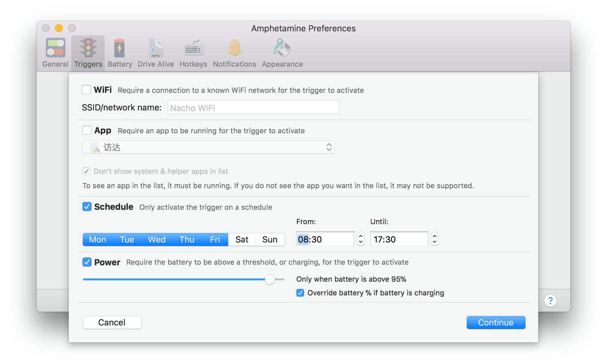Toggle the Tue schedule day

127,240
